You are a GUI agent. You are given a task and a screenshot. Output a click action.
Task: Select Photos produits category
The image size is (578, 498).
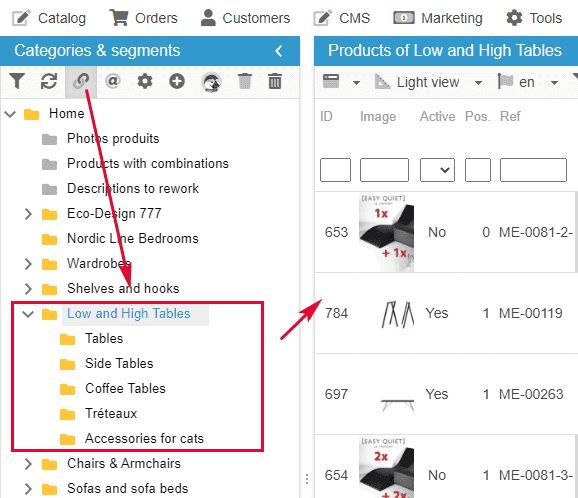tap(113, 139)
